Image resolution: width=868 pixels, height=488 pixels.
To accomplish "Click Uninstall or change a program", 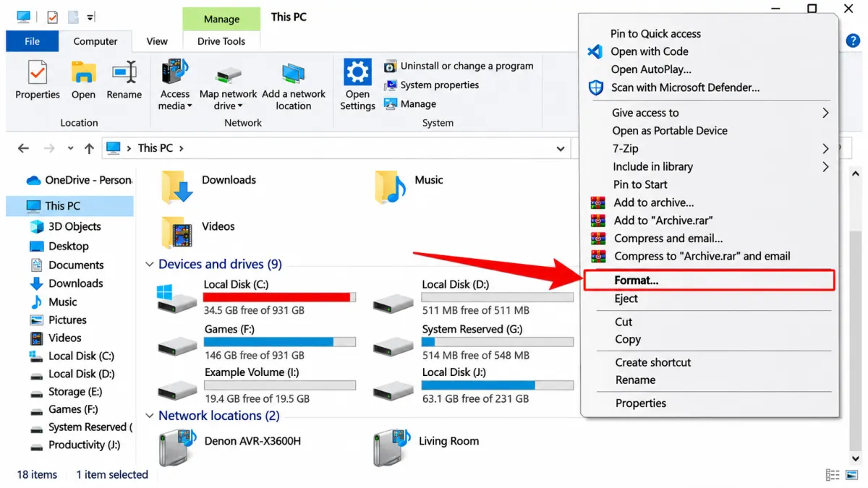I will 459,66.
